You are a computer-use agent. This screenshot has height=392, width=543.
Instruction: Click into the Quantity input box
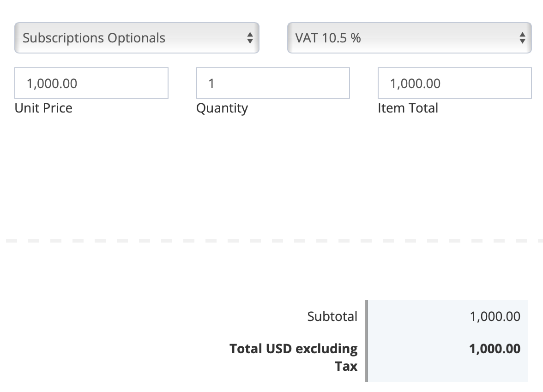[273, 83]
